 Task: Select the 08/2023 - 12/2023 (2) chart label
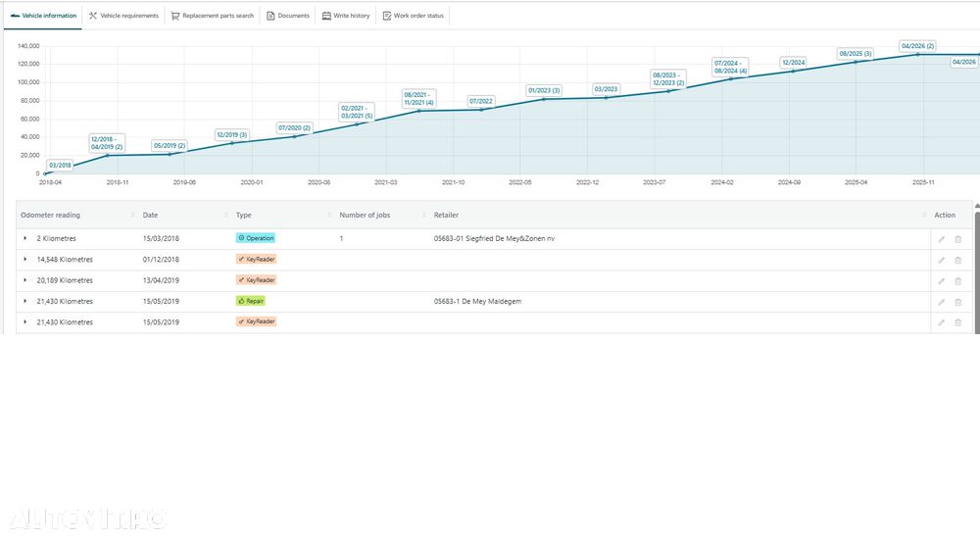pyautogui.click(x=668, y=78)
